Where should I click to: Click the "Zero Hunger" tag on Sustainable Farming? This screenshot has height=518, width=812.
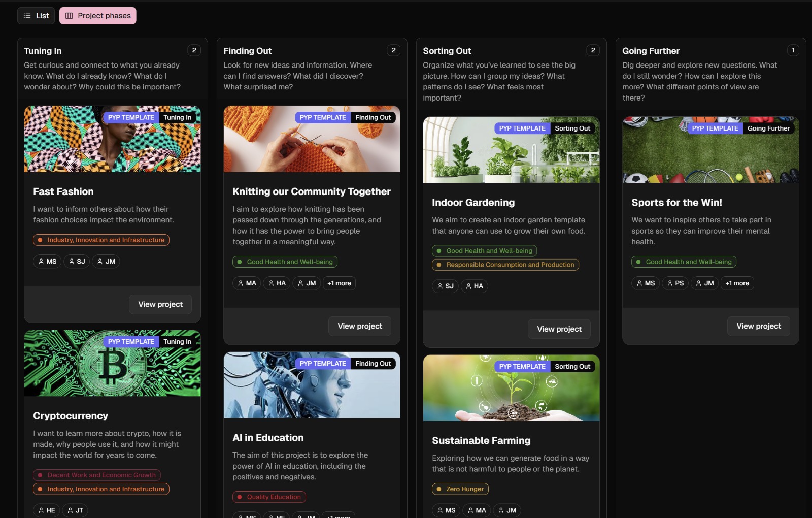460,489
